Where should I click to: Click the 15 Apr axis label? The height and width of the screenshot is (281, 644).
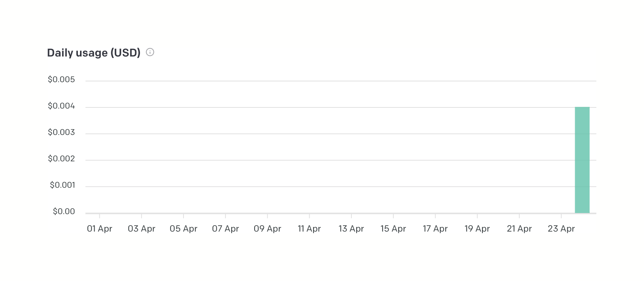pos(393,229)
